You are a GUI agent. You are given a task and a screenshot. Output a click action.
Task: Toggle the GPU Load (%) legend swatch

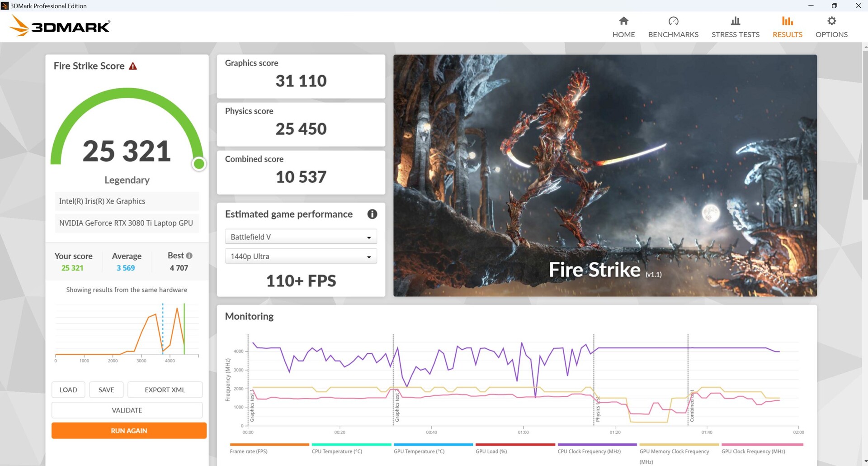tap(515, 445)
